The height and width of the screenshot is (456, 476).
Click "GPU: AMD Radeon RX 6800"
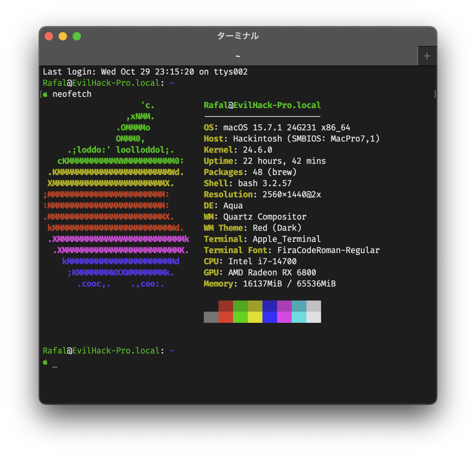[x=260, y=273]
